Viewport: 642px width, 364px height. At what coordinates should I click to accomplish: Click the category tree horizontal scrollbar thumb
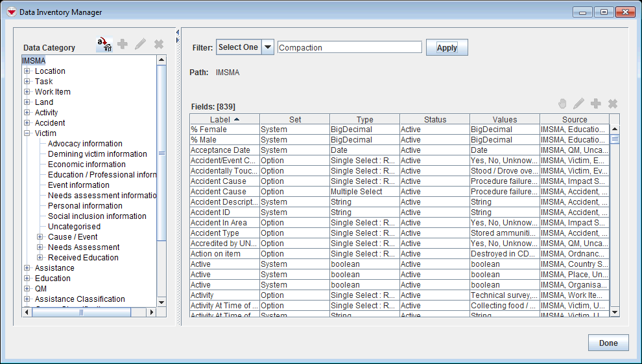pos(81,312)
